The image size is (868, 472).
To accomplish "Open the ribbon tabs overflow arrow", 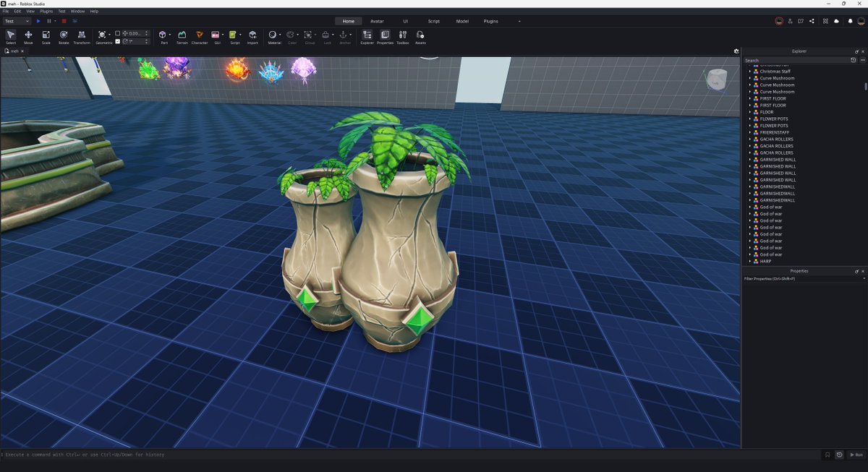I will pyautogui.click(x=519, y=21).
